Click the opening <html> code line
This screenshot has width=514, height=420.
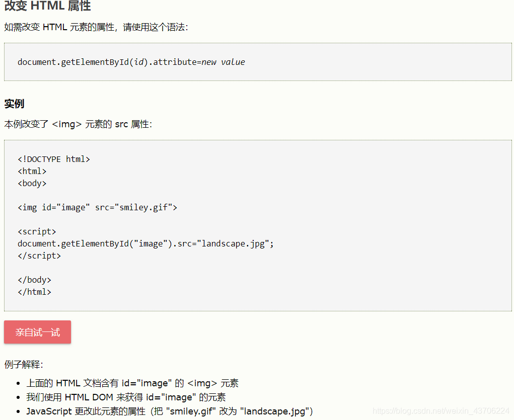(32, 172)
